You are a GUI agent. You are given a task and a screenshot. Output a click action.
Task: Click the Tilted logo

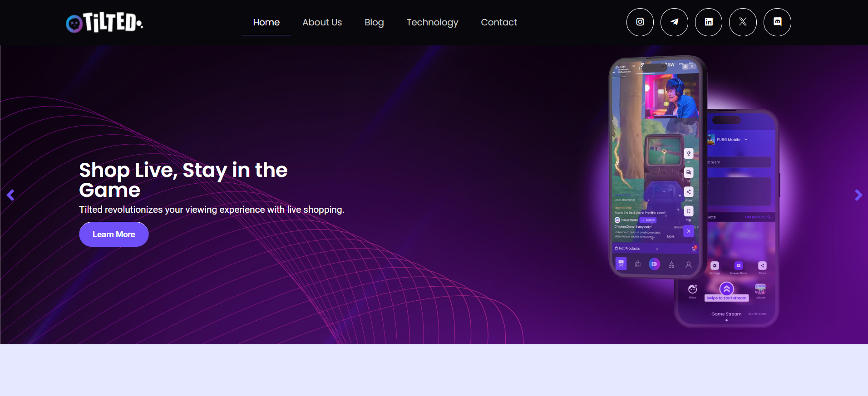(104, 22)
